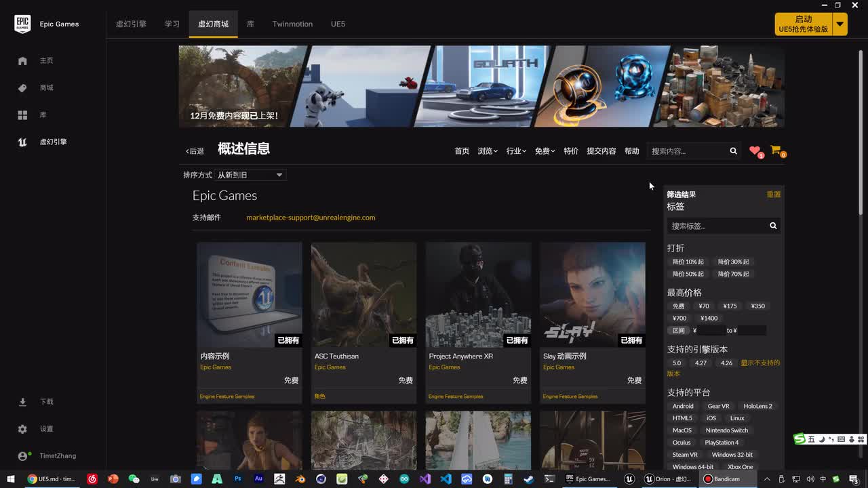Toggle the 降价 30% 起 discount filter
868x488 pixels.
(x=733, y=262)
